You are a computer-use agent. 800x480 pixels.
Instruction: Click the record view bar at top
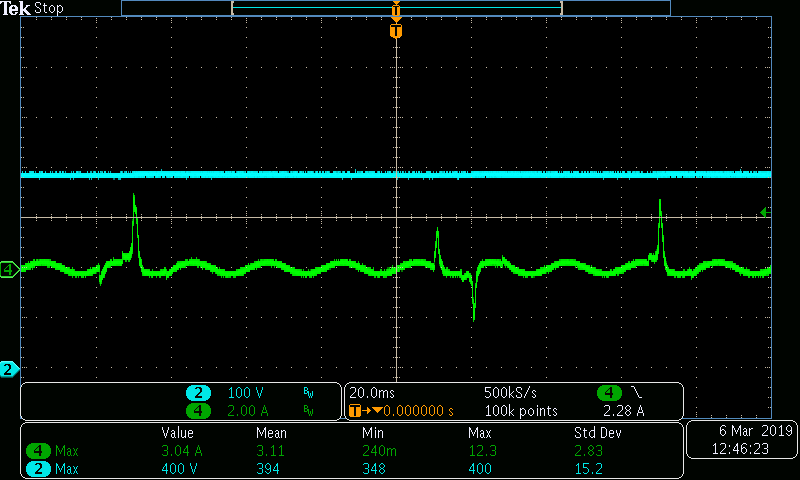tap(396, 8)
